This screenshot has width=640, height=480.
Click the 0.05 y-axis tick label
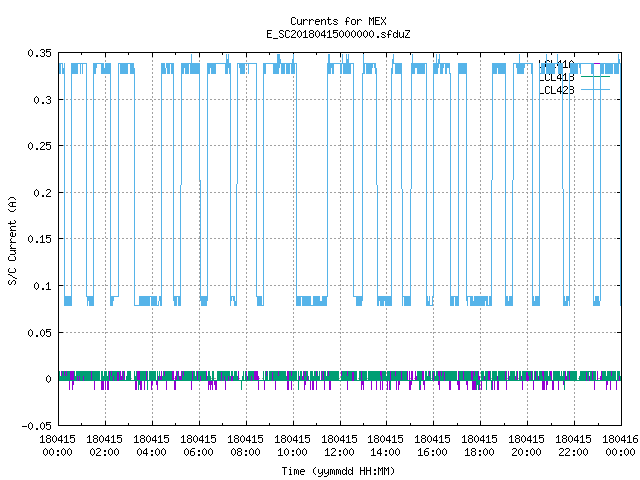click(40, 333)
